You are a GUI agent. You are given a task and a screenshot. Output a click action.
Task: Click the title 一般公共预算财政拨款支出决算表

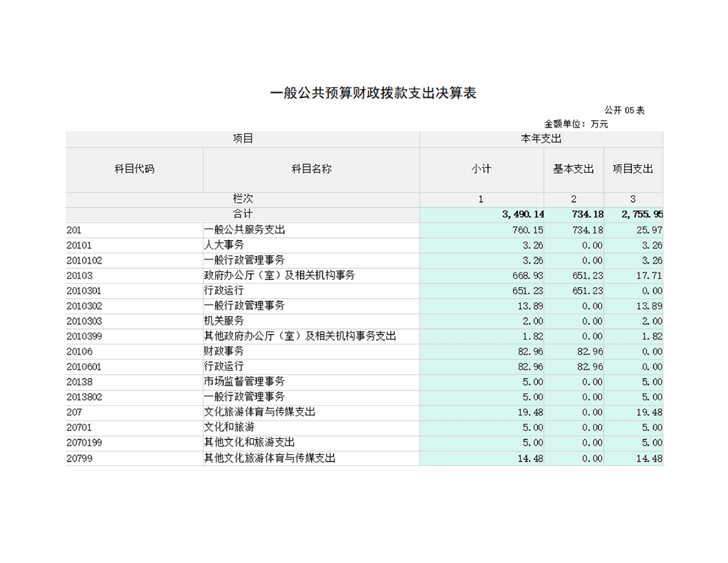coord(373,93)
